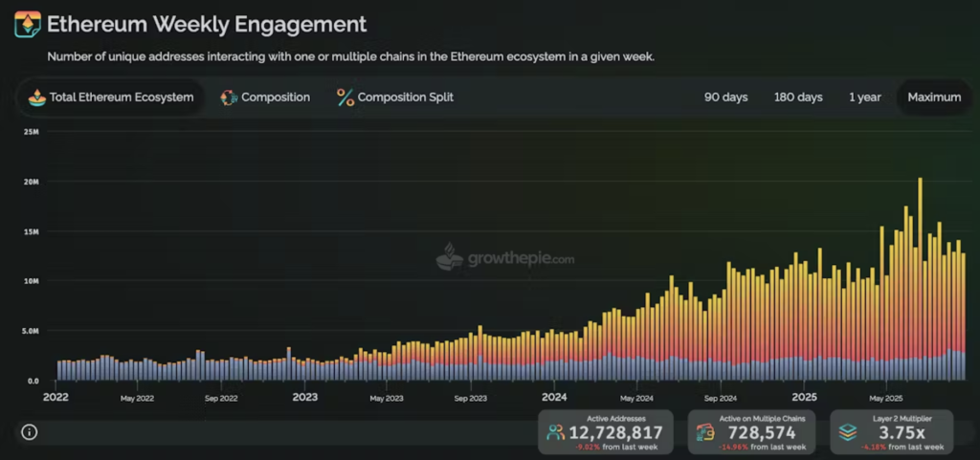Click the Composition Split percent icon

345,97
